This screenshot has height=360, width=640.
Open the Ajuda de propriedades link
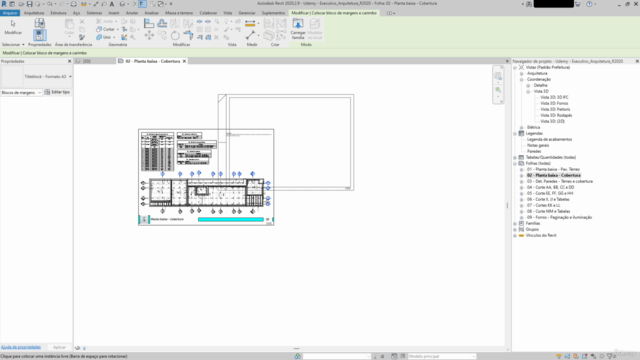click(x=21, y=347)
